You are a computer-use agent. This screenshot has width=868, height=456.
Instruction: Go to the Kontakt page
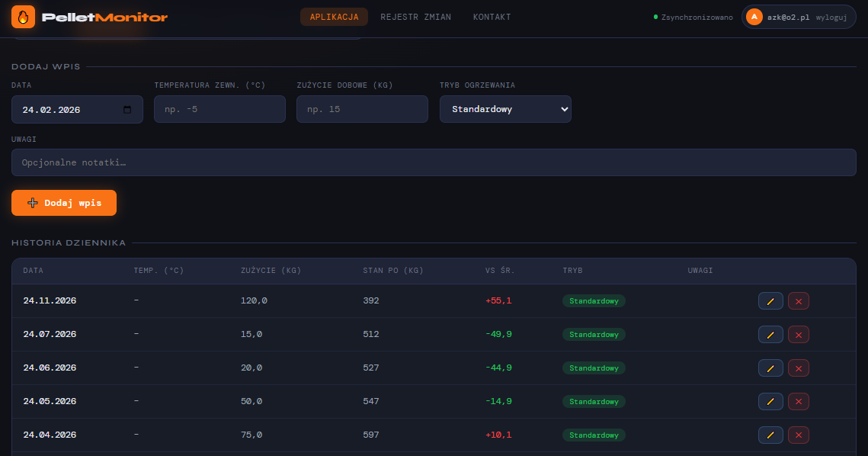(492, 17)
